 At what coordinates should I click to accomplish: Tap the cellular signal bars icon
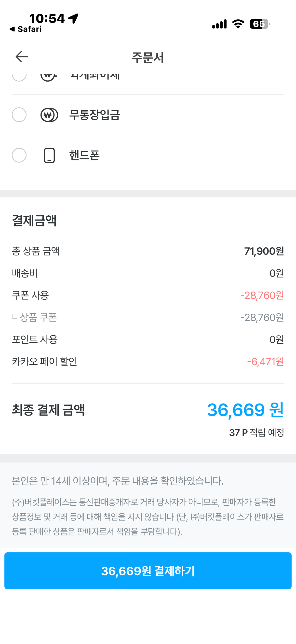tap(219, 24)
